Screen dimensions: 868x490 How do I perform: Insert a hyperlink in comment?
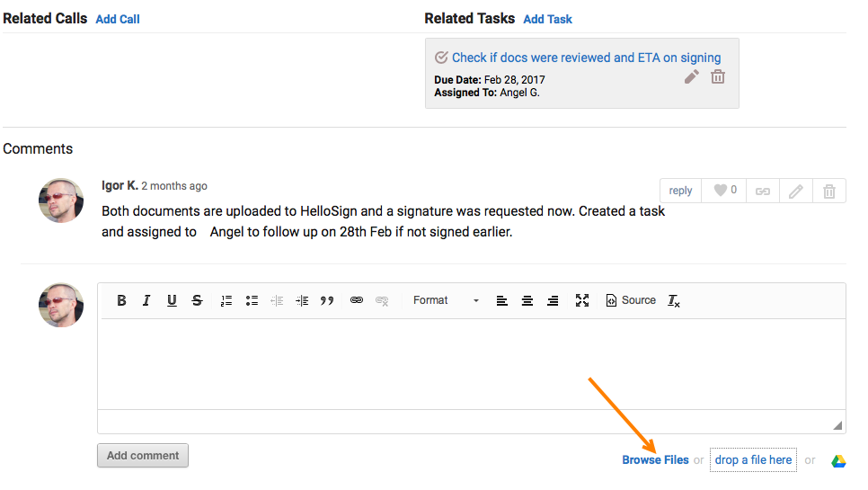click(x=357, y=300)
